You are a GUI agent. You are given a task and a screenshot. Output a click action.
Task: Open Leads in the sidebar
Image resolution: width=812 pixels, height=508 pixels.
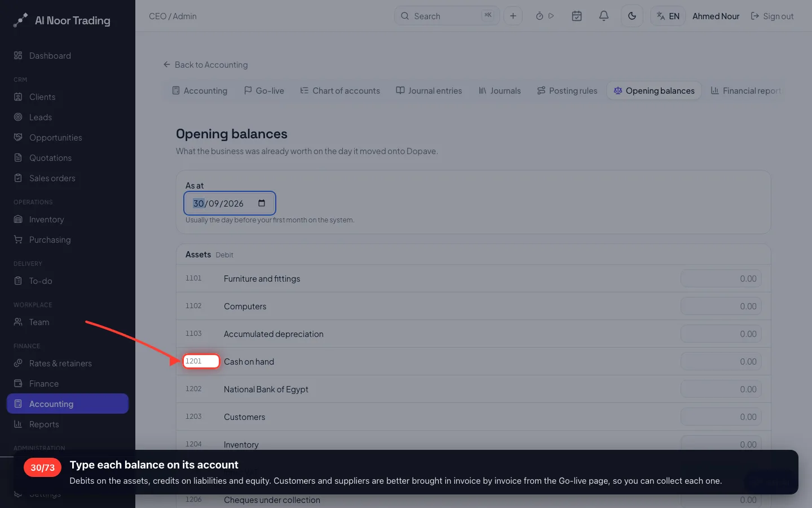point(68,117)
